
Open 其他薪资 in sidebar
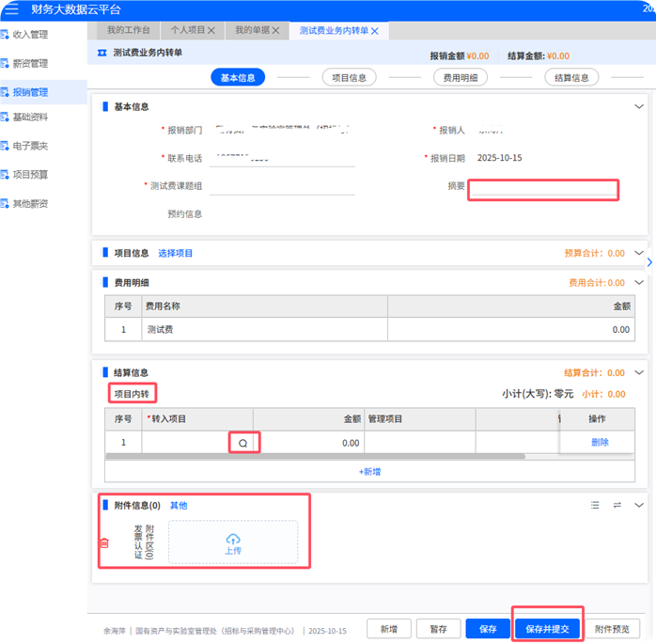(30, 203)
